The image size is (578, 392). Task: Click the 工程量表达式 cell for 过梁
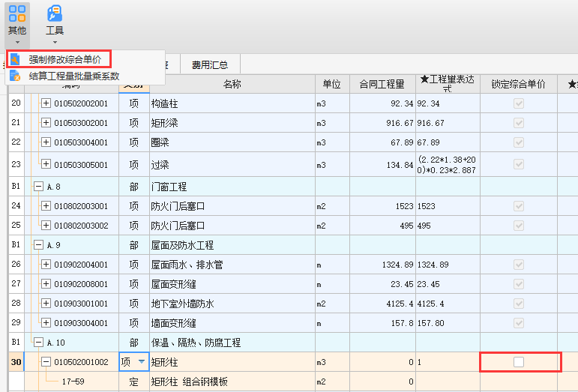[x=448, y=164]
